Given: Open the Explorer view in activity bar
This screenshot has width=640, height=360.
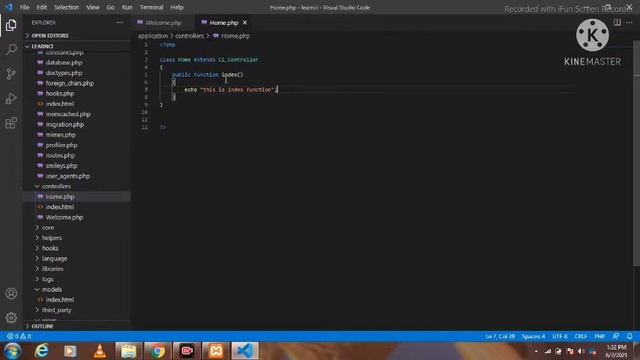Looking at the screenshot, I should [x=11, y=25].
